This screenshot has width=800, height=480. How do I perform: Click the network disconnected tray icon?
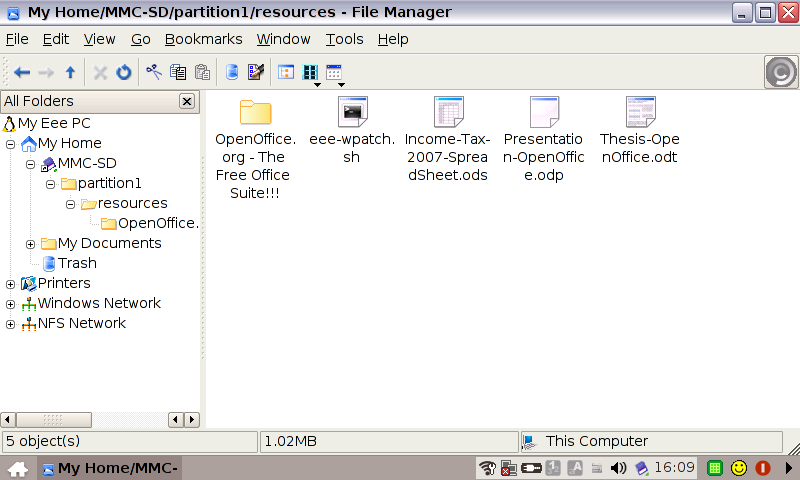[x=508, y=468]
